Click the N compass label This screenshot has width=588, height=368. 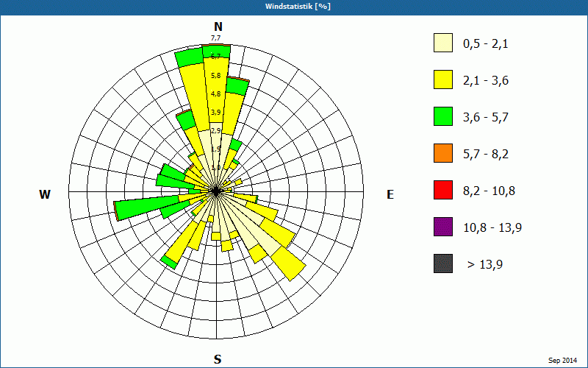coord(218,26)
